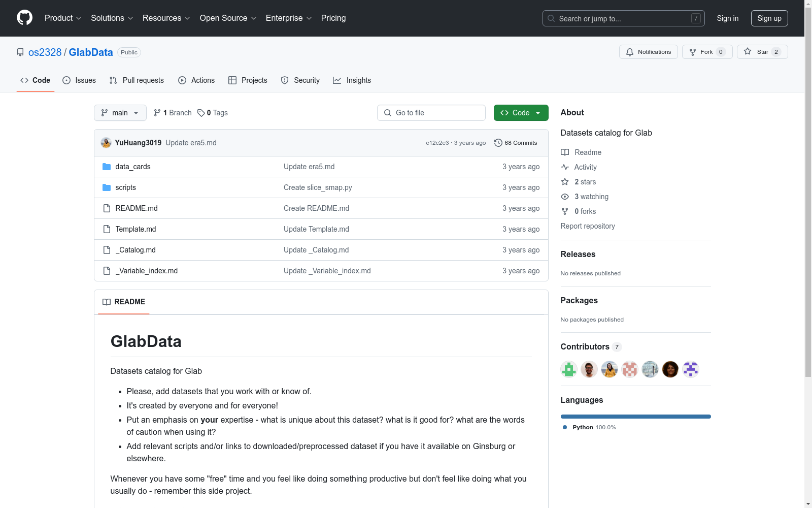The image size is (812, 508).
Task: Open the last contributor avatar
Action: (691, 369)
